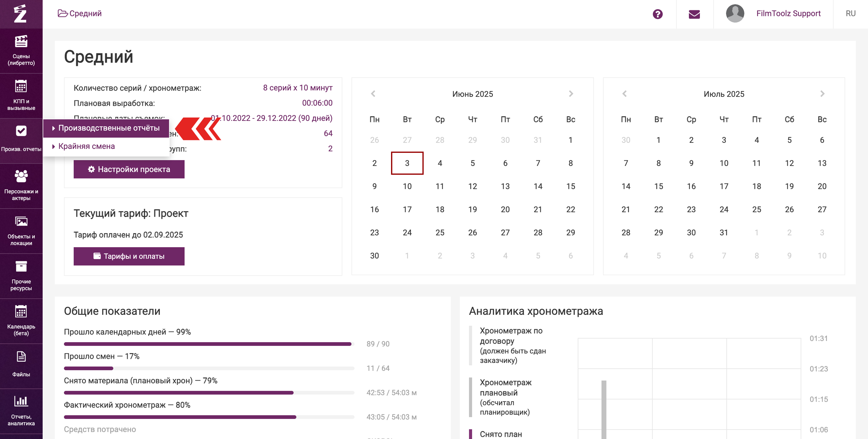Select Крайняя смена submenu item
The width and height of the screenshot is (868, 439).
[x=106, y=146]
